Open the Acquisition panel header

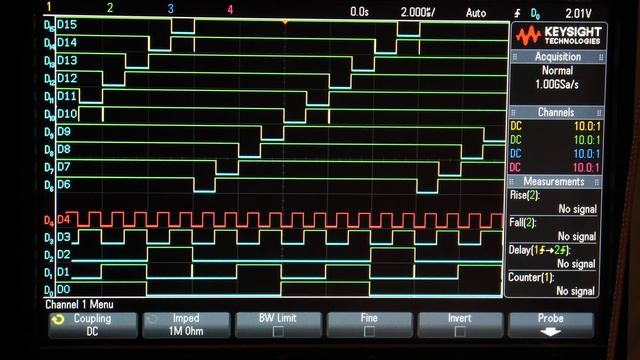click(x=558, y=57)
